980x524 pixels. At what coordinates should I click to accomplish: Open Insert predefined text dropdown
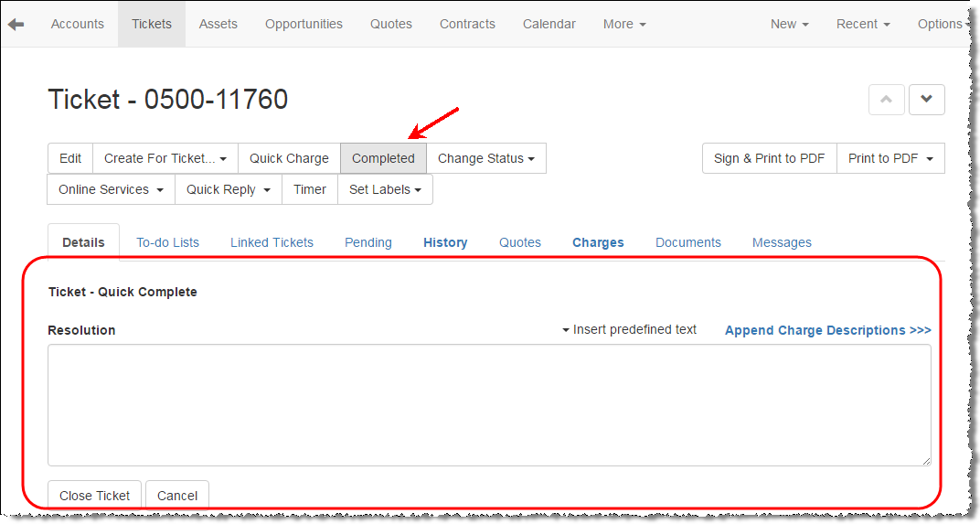629,330
